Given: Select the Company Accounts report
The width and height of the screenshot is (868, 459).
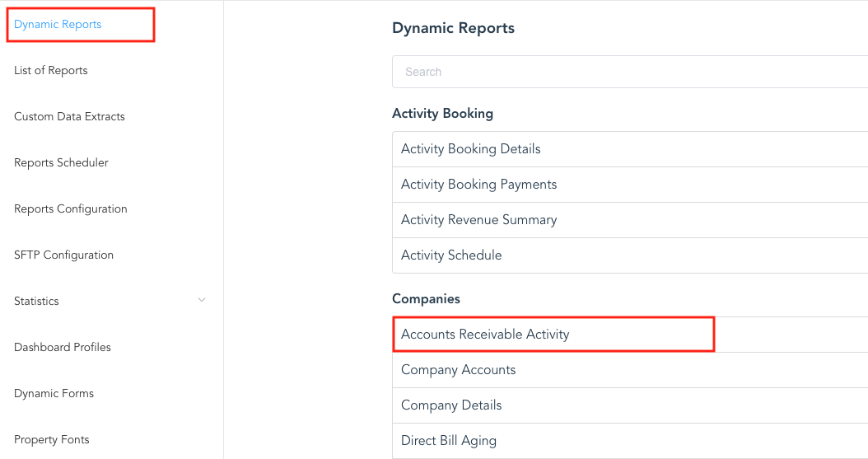Looking at the screenshot, I should tap(459, 370).
